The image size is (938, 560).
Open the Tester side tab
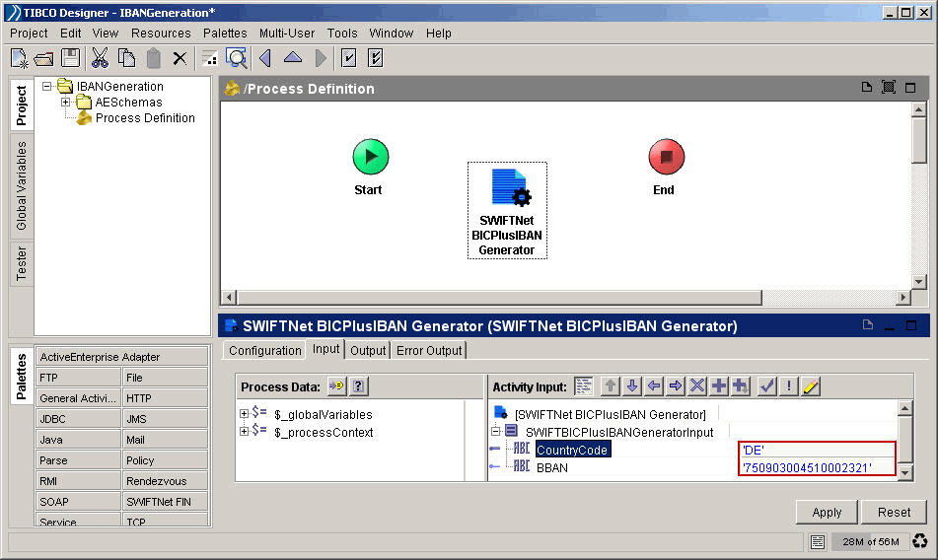22,263
